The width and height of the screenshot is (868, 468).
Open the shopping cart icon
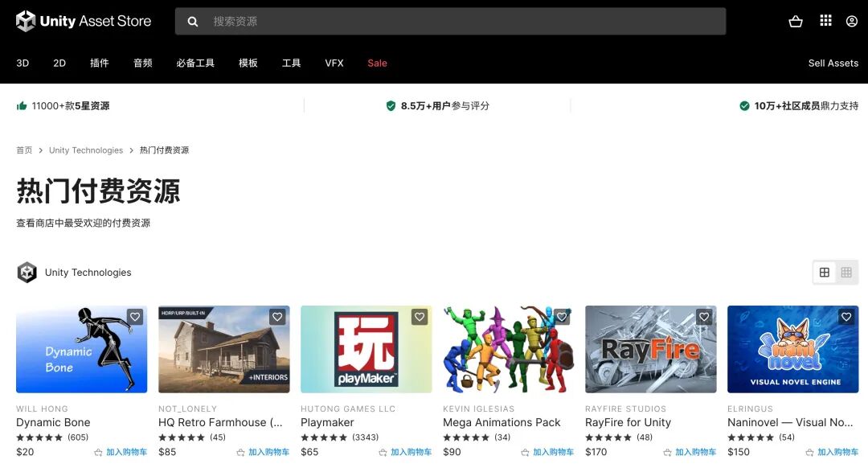[x=796, y=21]
